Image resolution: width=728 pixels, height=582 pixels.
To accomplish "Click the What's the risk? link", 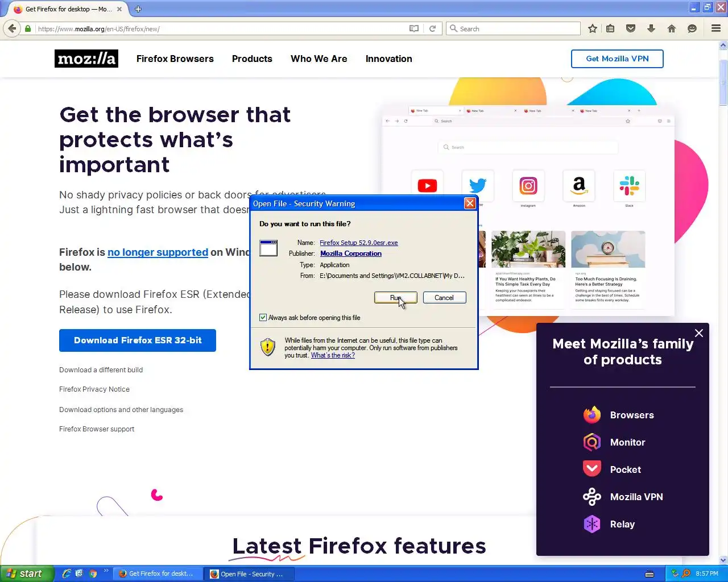I will coord(333,355).
